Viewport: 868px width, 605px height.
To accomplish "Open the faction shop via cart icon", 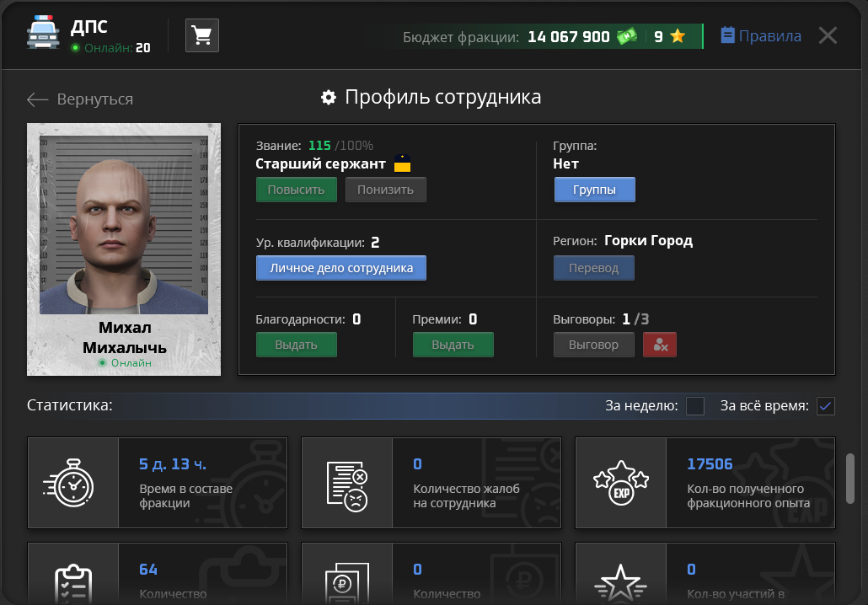I will coord(201,35).
